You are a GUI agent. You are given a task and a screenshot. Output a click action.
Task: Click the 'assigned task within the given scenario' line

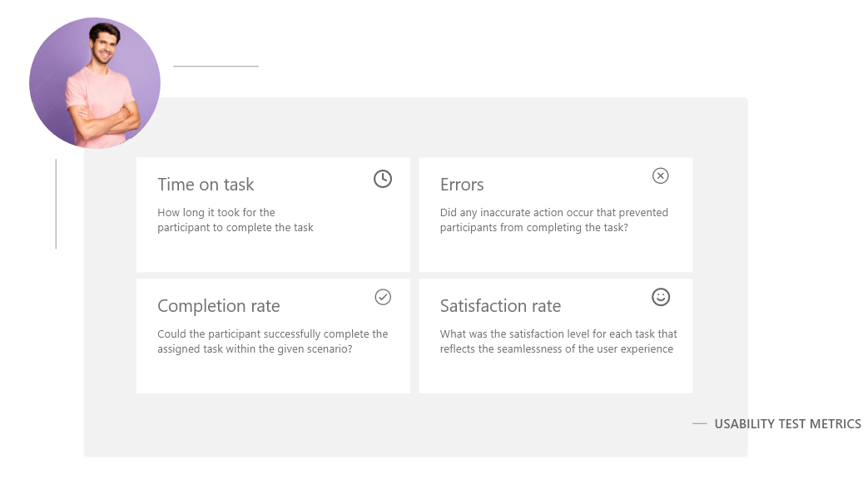coord(255,349)
